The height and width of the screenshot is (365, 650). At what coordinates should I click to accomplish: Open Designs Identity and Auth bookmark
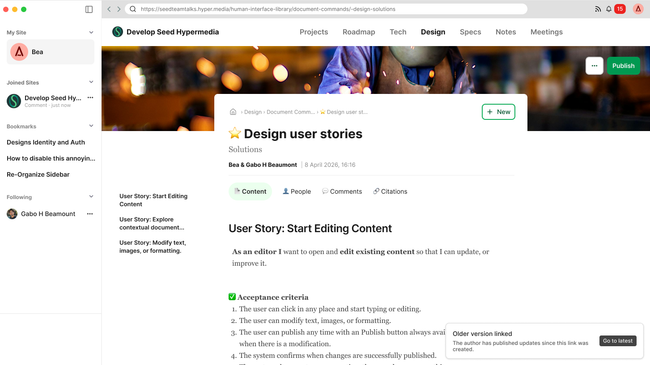pos(46,142)
